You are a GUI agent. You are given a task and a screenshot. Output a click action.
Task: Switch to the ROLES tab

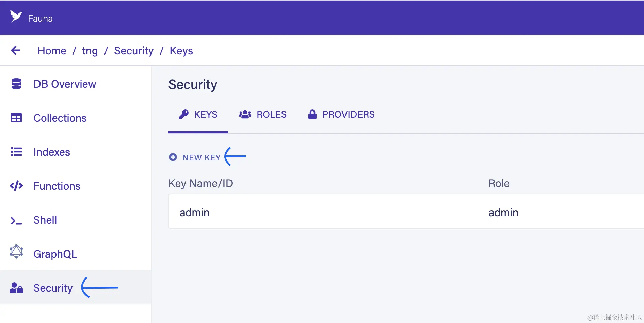click(263, 115)
